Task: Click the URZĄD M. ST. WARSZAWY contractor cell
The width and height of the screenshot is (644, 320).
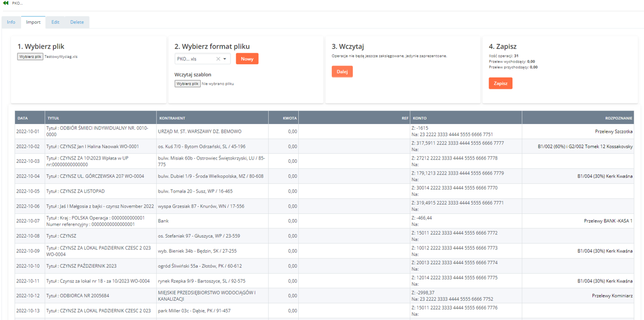Action: pyautogui.click(x=200, y=132)
